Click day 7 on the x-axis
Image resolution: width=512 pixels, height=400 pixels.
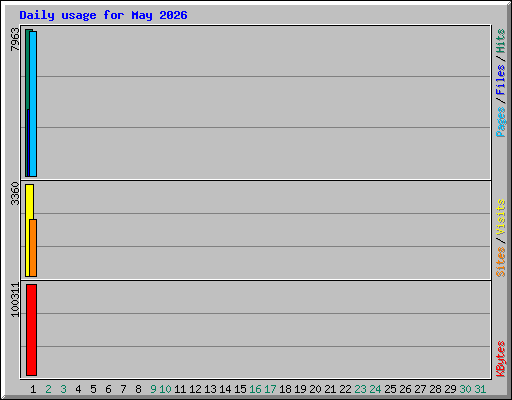[123, 389]
